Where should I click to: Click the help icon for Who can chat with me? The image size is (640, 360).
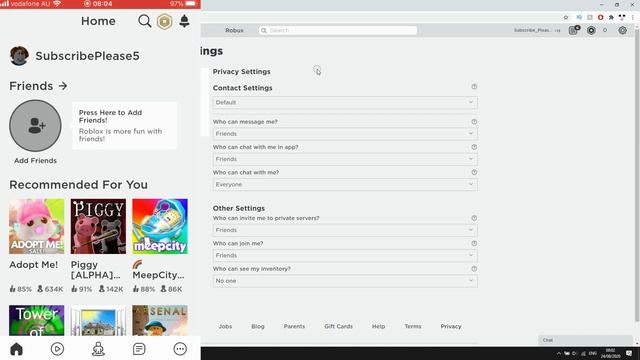coord(474,172)
